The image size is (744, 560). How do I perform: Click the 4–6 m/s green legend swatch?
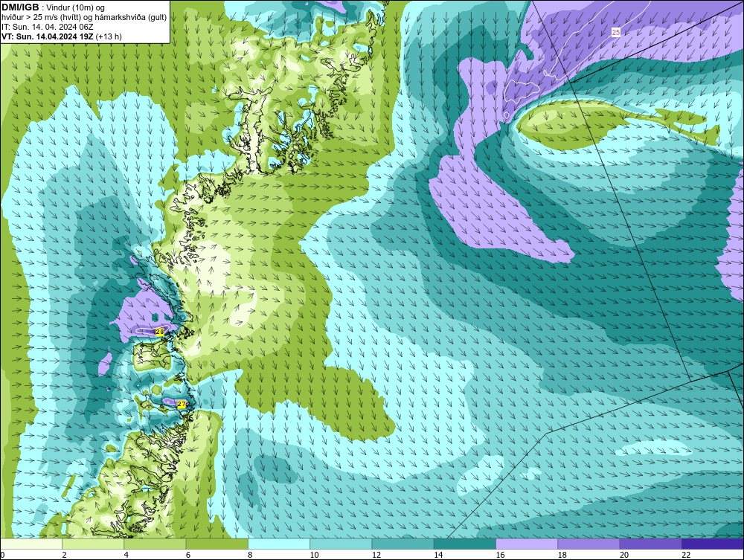tap(155, 544)
